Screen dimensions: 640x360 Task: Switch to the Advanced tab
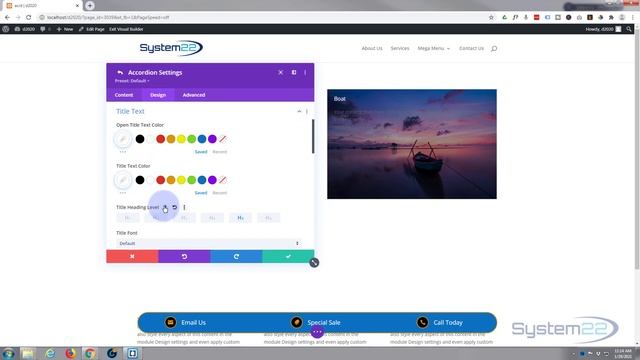click(194, 95)
